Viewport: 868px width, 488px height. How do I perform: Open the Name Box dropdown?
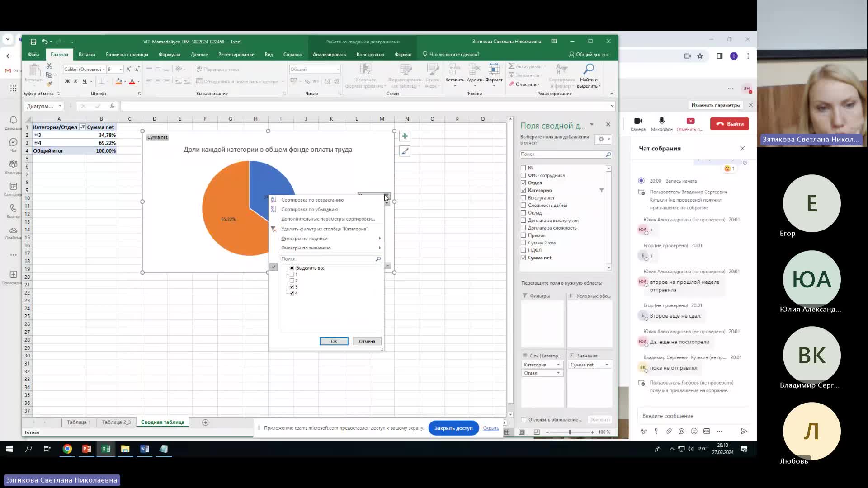(x=60, y=106)
